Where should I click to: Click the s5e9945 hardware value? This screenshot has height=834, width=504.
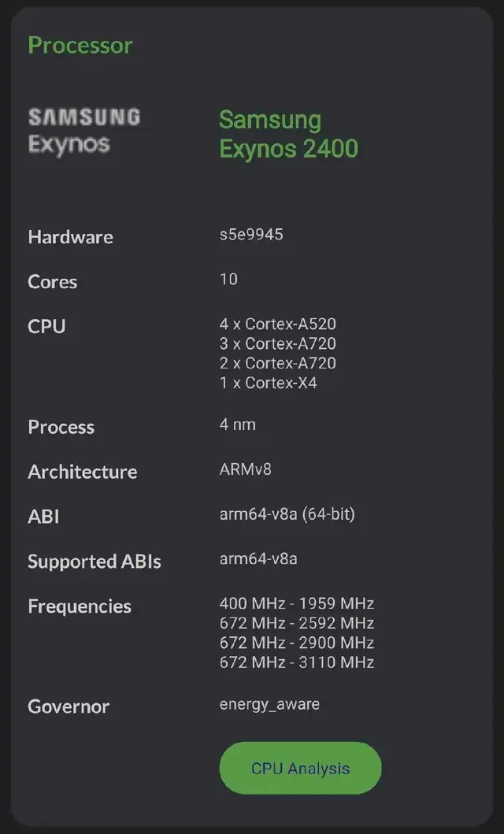(251, 235)
